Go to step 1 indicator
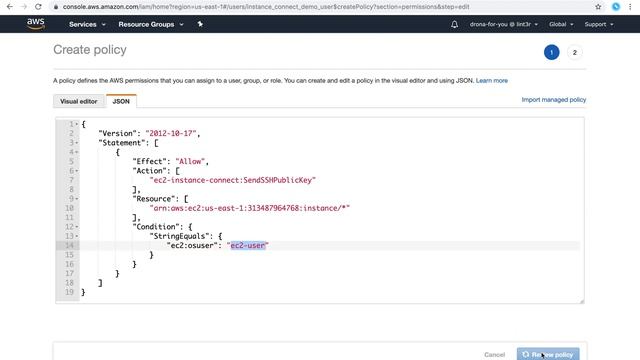The width and height of the screenshot is (640, 360). coord(551,52)
